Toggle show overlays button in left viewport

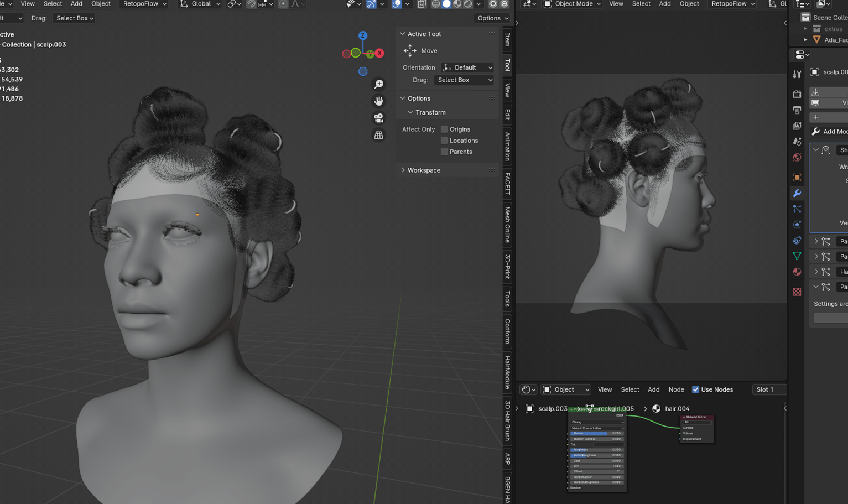coord(397,4)
